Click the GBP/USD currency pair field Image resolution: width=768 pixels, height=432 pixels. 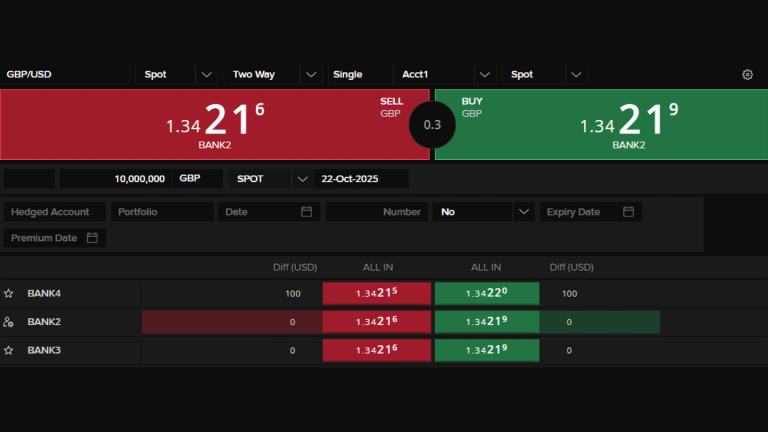click(66, 74)
